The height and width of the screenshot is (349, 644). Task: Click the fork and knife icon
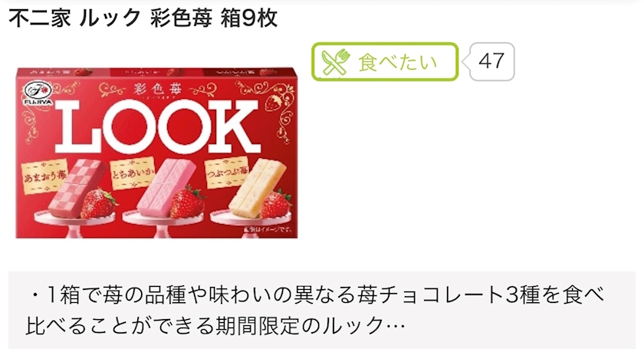coord(336,61)
